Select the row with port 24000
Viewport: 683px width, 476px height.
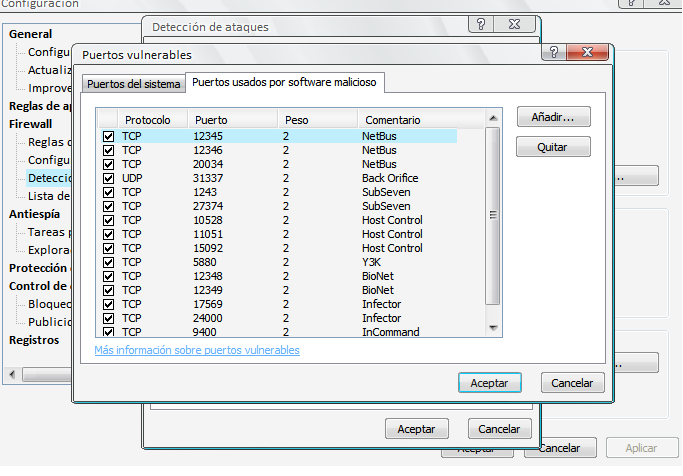coord(279,318)
